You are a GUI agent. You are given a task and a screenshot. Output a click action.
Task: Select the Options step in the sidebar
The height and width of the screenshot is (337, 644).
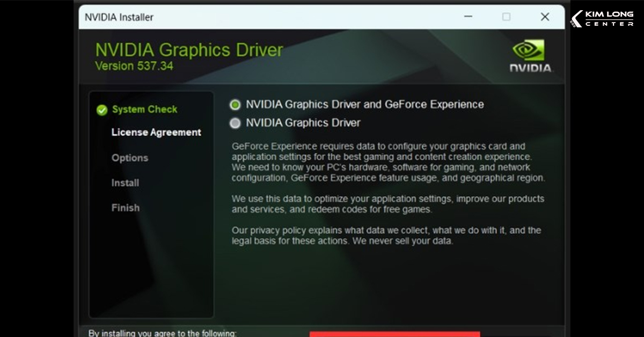(129, 158)
